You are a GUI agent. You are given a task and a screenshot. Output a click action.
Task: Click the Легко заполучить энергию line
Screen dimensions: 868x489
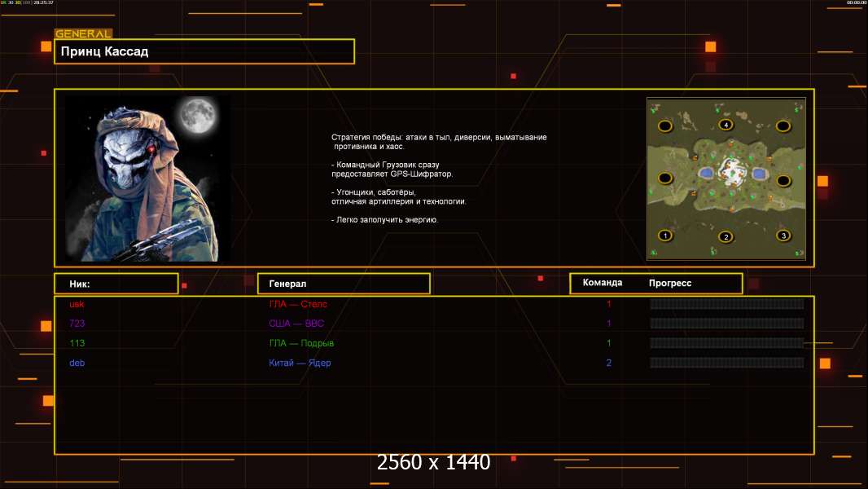point(384,220)
